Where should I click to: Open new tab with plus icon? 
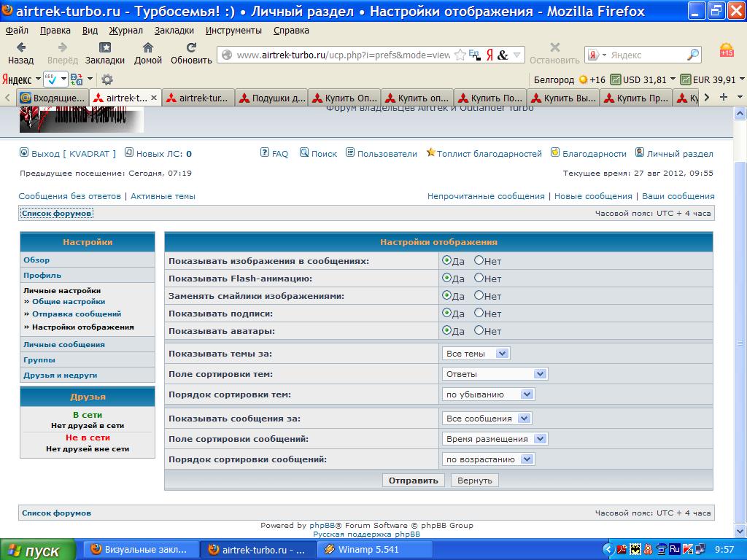point(724,98)
